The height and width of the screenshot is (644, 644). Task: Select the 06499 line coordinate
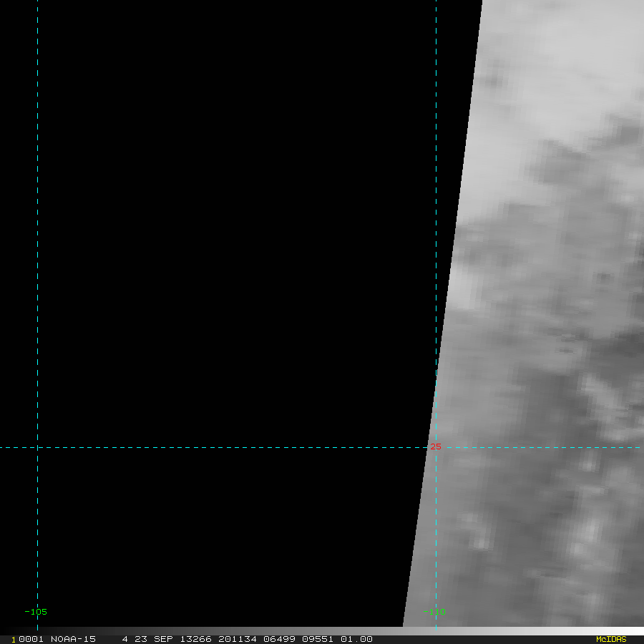coord(279,639)
